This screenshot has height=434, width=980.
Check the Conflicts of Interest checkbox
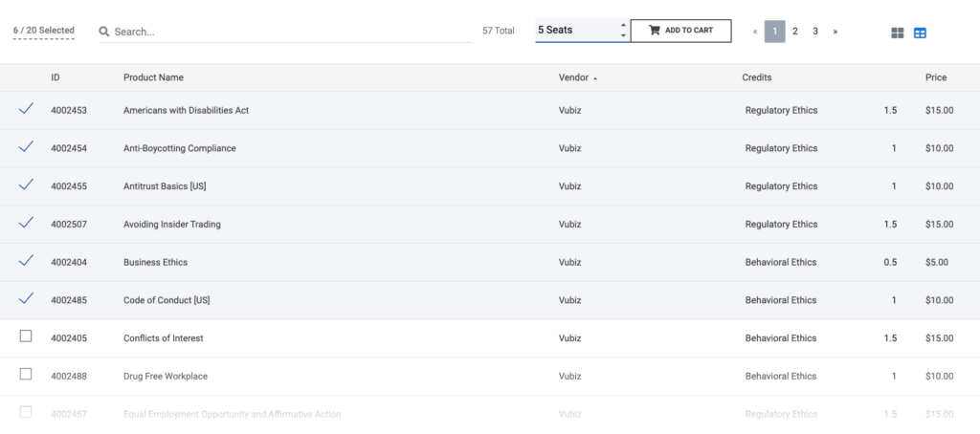coord(26,336)
